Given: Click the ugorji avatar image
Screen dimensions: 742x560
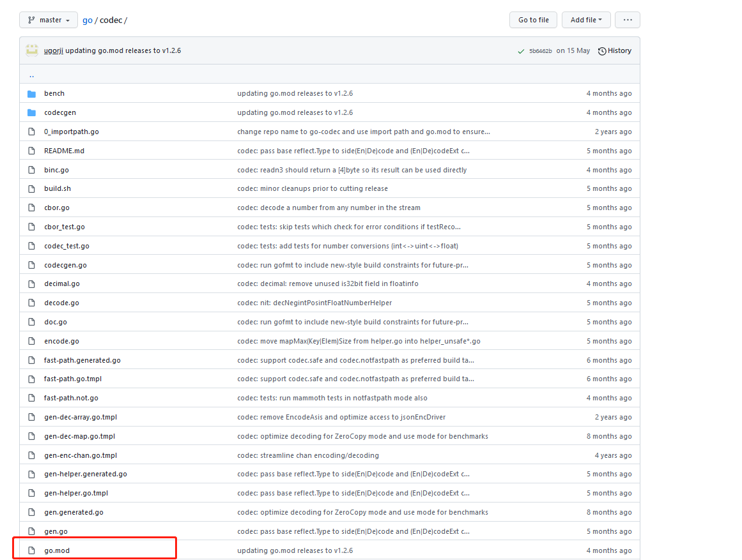Looking at the screenshot, I should coord(31,50).
